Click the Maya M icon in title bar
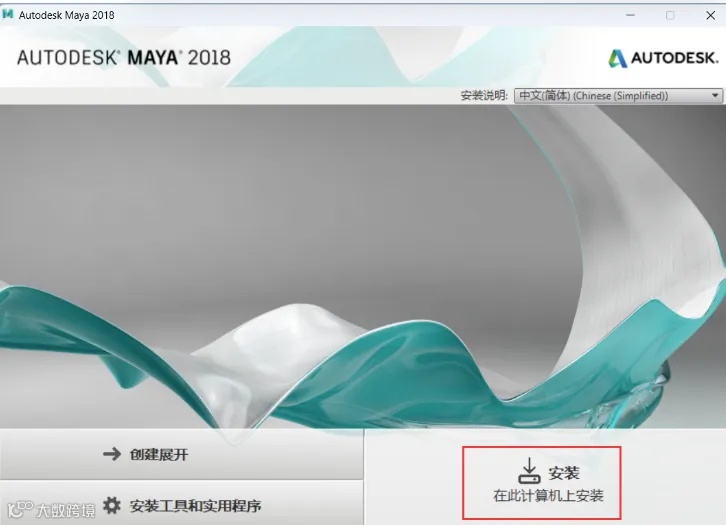This screenshot has height=525, width=726. click(8, 14)
